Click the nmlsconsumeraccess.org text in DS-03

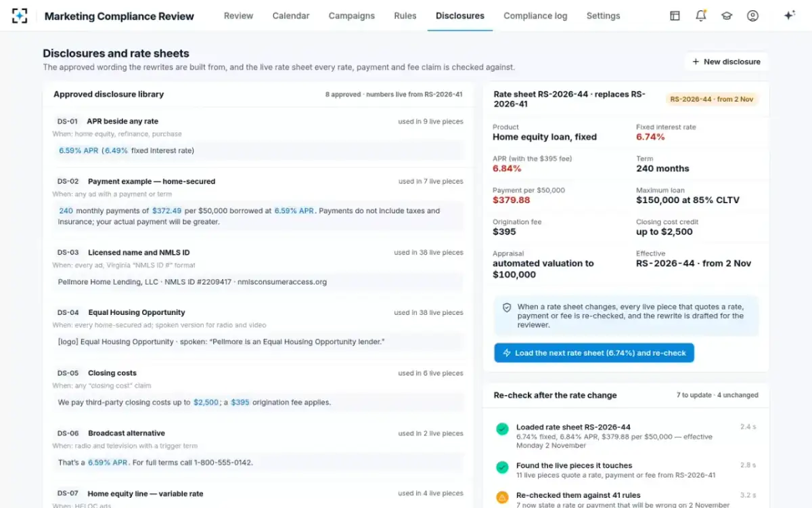pos(281,282)
